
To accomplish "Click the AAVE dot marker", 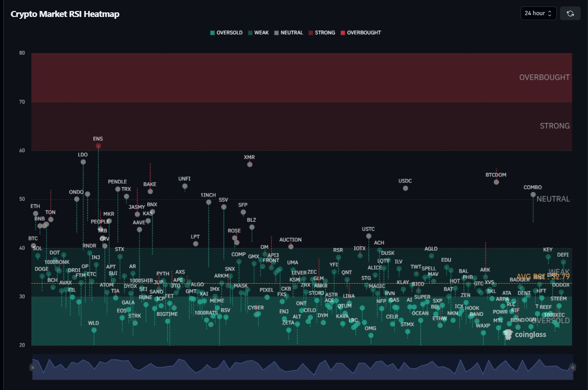I will click(139, 229).
